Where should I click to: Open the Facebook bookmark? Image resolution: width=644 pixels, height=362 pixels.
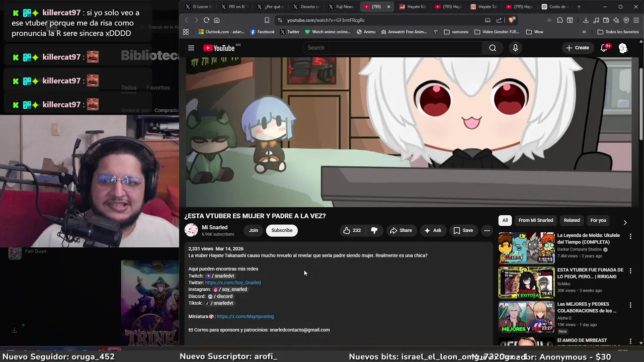click(262, 32)
